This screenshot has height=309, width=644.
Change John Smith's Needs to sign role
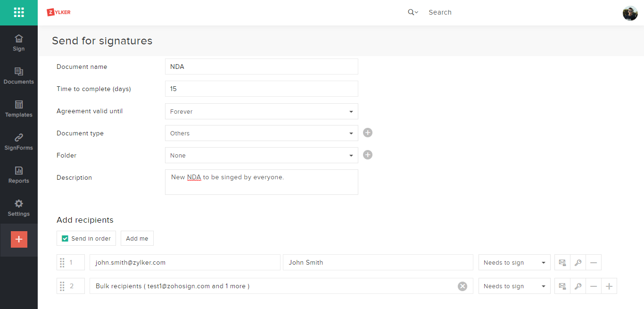(514, 263)
